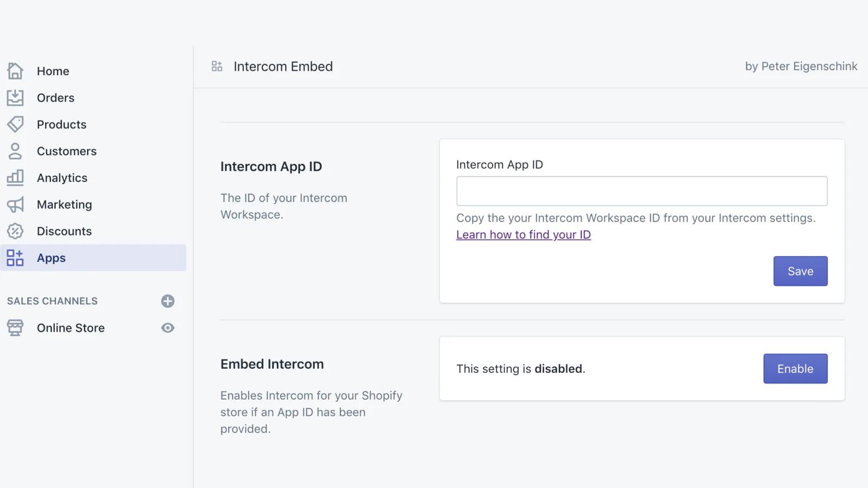Click the Orders inbox icon

[15, 98]
